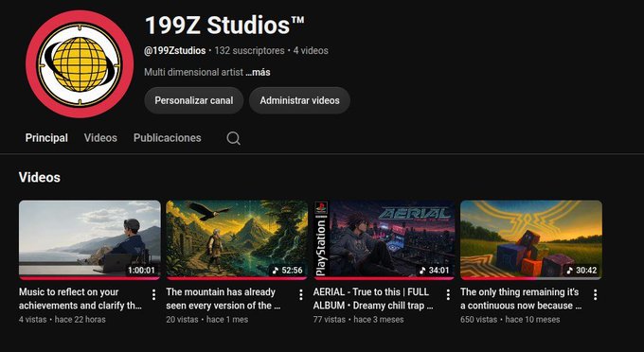Click the 52:56 music duration badge
Screen dimensions: 644x352
[287, 271]
